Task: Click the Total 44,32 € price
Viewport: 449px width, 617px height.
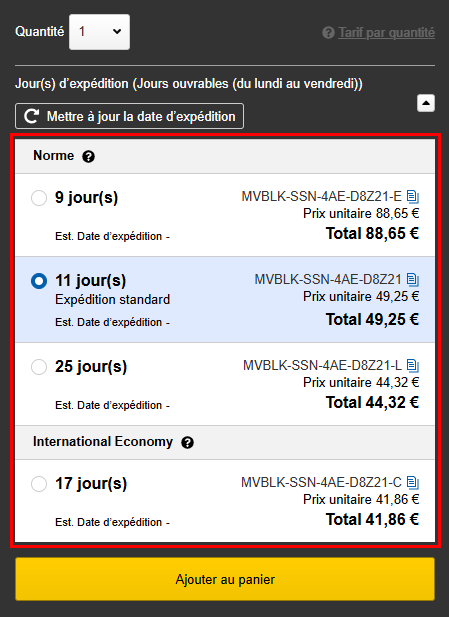Action: click(372, 403)
